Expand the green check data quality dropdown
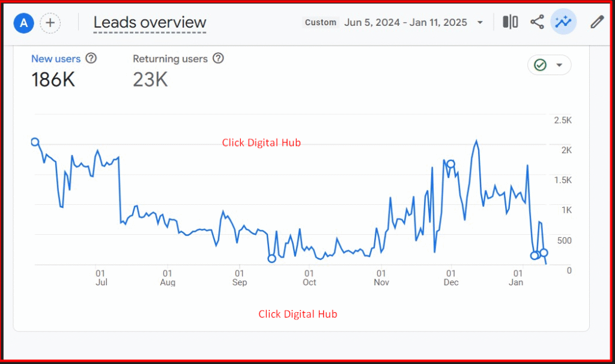Image resolution: width=615 pixels, height=364 pixels. pos(549,65)
